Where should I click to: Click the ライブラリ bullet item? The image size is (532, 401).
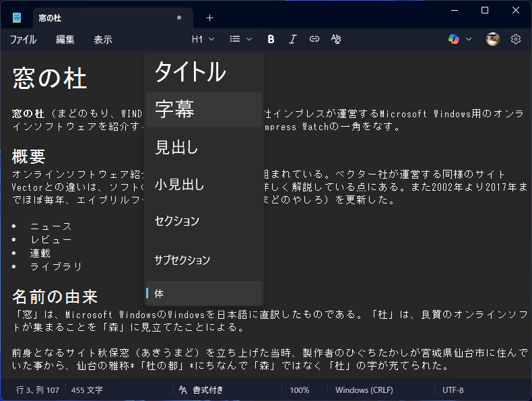[x=56, y=266]
